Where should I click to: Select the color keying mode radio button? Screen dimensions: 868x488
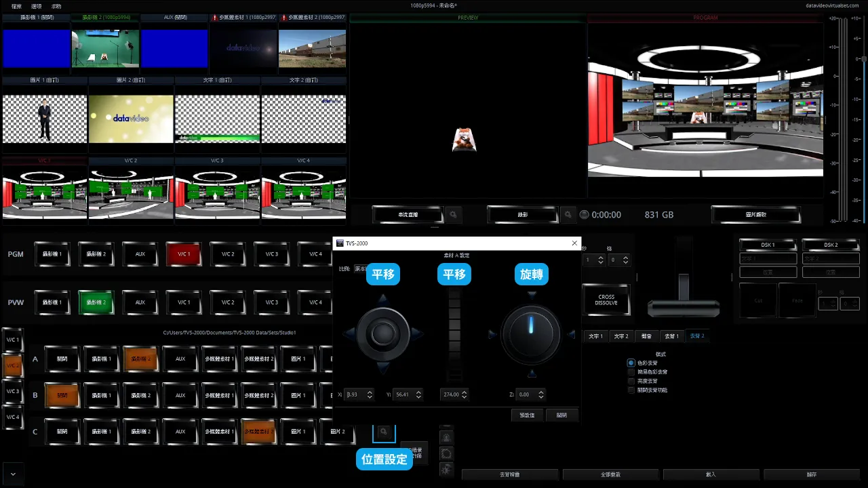point(631,363)
